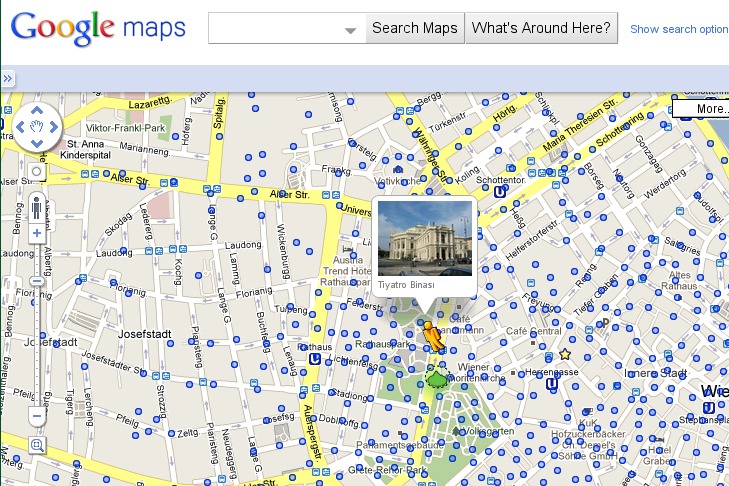Click the orange Pegman on the map
The width and height of the screenshot is (729, 486).
click(x=433, y=337)
